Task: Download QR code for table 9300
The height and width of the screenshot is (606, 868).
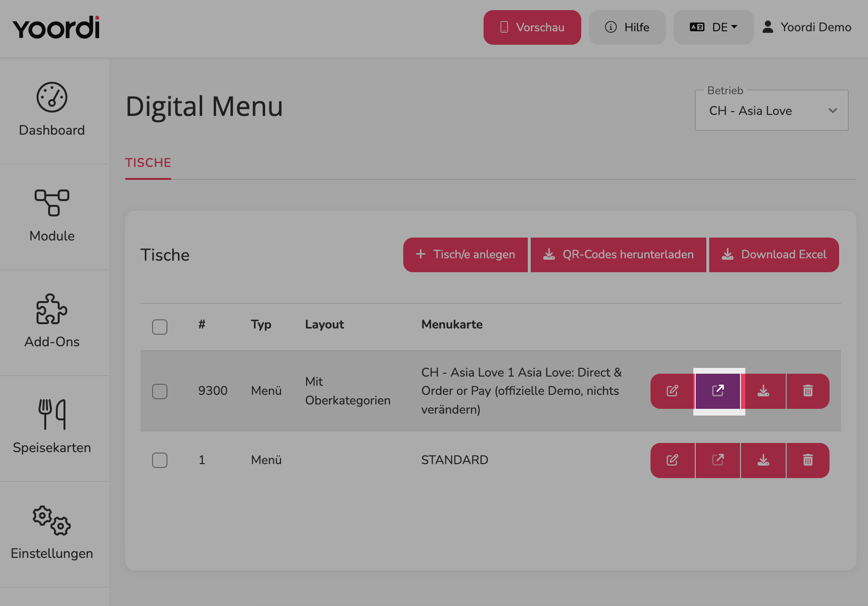Action: tap(764, 391)
